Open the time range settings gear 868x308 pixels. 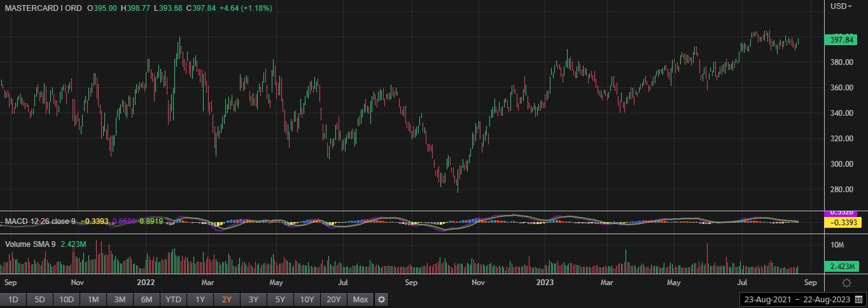click(381, 299)
